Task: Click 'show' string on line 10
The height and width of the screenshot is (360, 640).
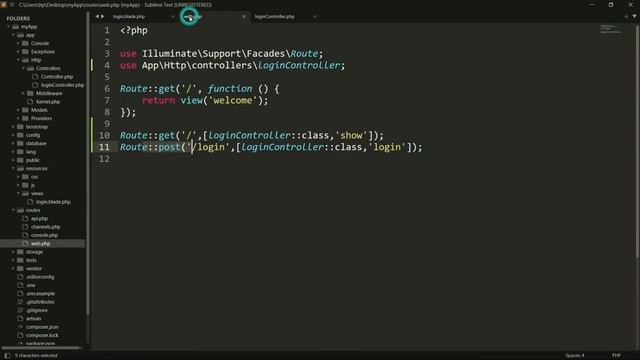Action: coord(351,135)
